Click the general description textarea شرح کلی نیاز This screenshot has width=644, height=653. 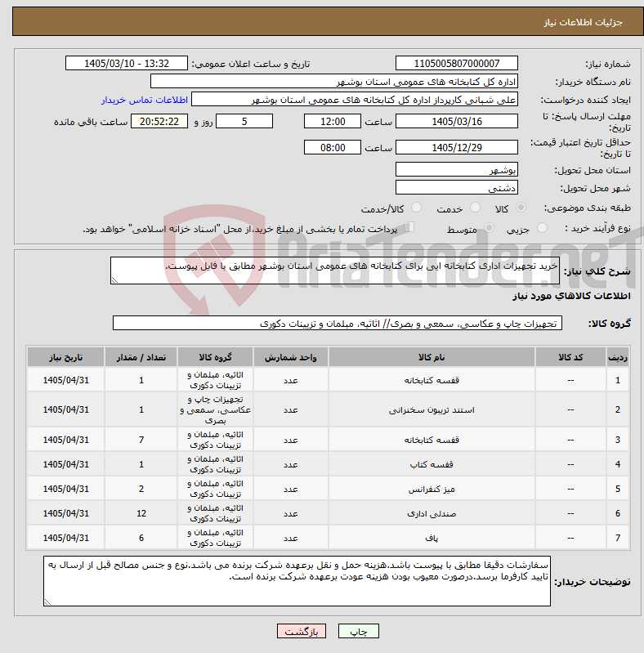point(335,271)
